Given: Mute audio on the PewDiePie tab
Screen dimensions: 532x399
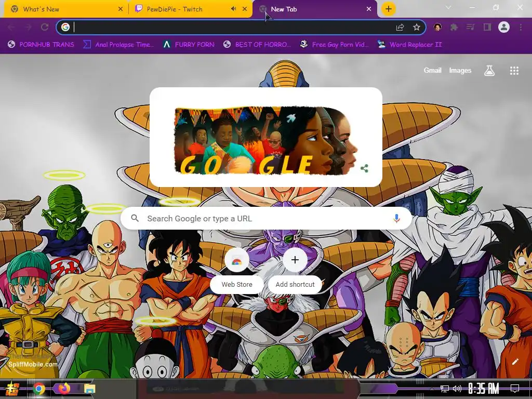Looking at the screenshot, I should [233, 9].
